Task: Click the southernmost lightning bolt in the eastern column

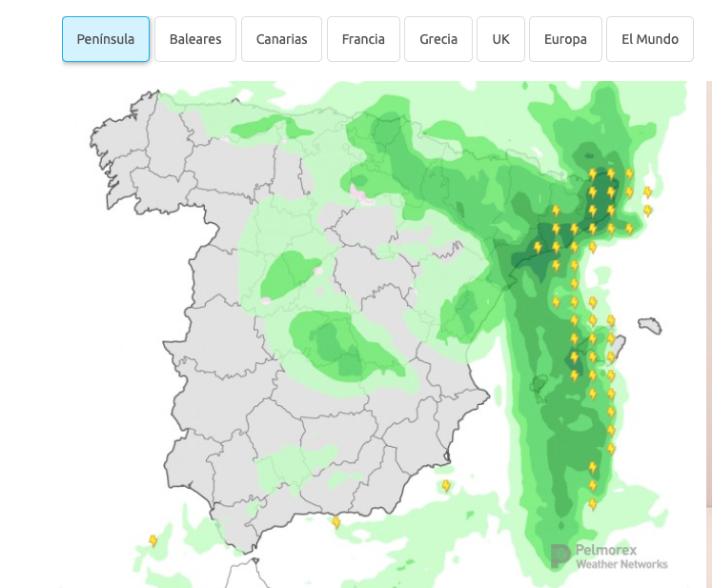Action: [x=592, y=504]
